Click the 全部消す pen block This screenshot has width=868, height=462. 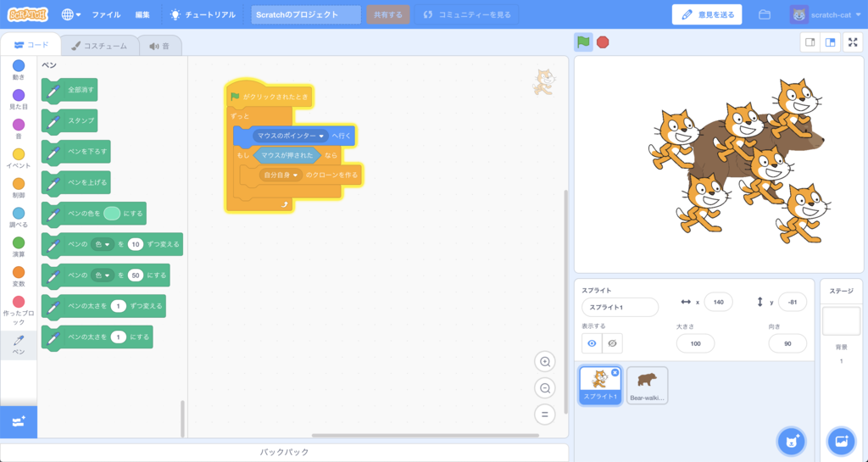70,90
